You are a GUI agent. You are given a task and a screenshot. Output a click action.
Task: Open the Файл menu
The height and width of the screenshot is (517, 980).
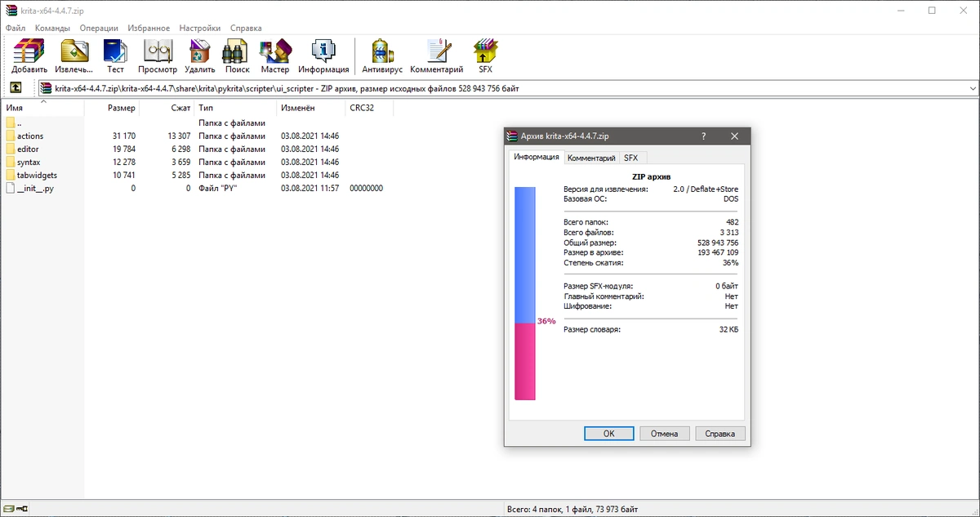(x=16, y=28)
